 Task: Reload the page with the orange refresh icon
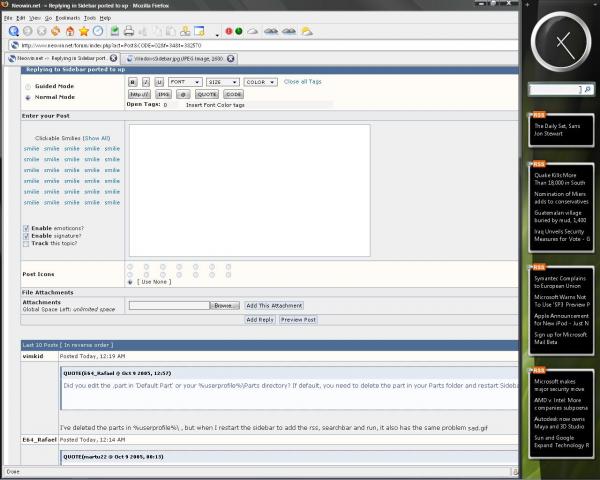tap(55, 31)
